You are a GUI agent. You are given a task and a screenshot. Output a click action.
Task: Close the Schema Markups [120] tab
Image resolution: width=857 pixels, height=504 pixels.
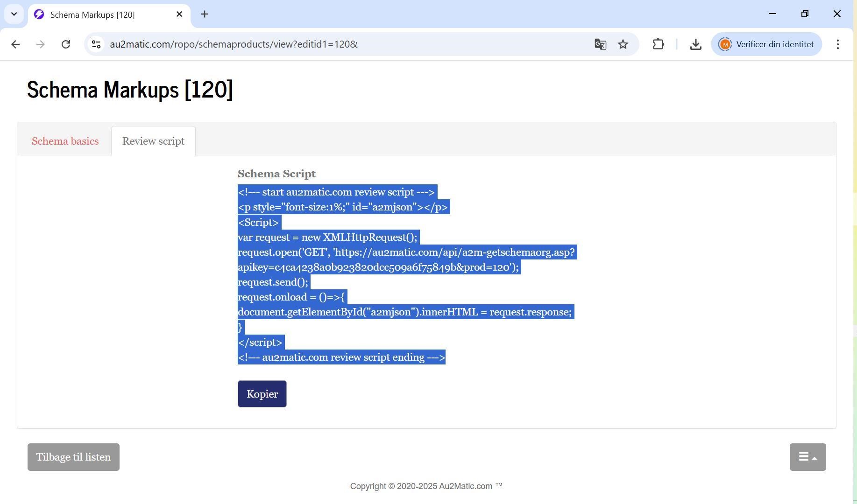pos(179,14)
